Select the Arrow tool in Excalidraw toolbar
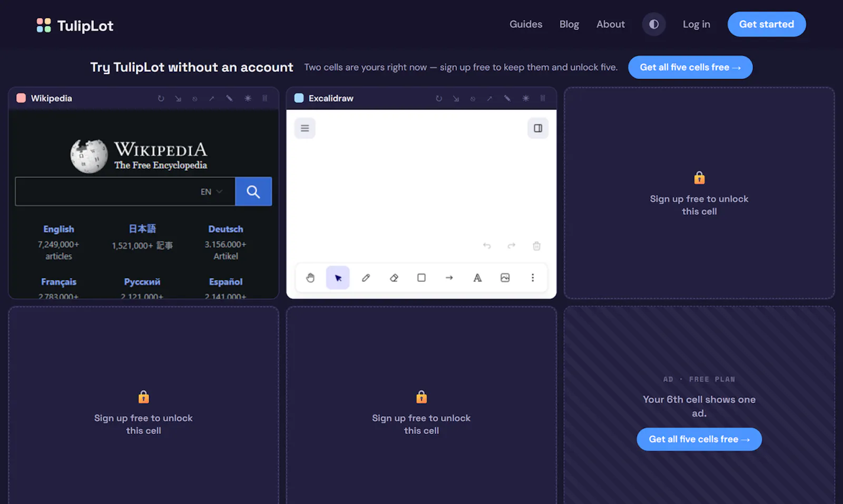Screen dimensions: 843x504 (449, 278)
